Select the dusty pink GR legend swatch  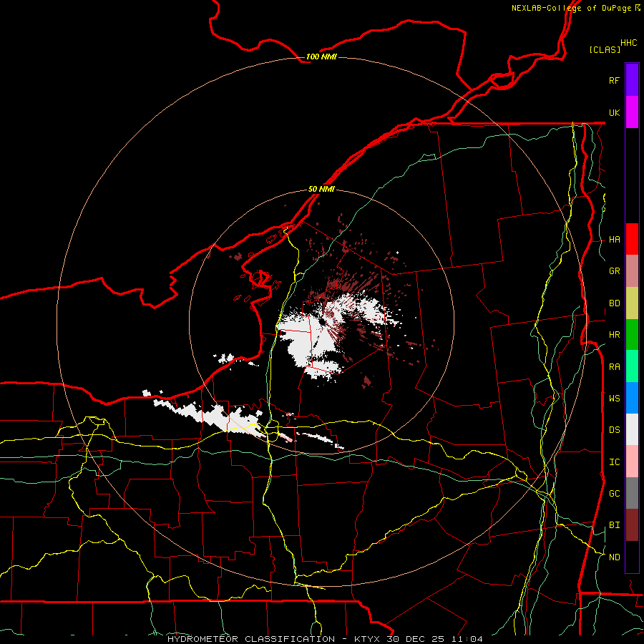(x=632, y=271)
